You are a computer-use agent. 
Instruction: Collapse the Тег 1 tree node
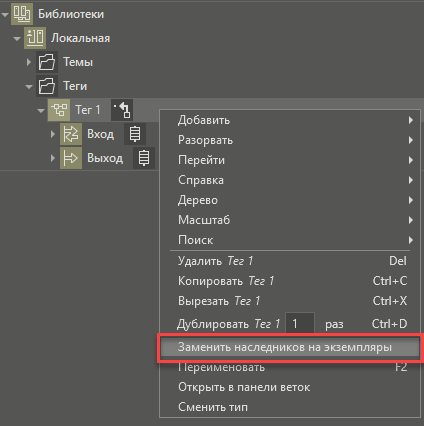pyautogui.click(x=41, y=111)
